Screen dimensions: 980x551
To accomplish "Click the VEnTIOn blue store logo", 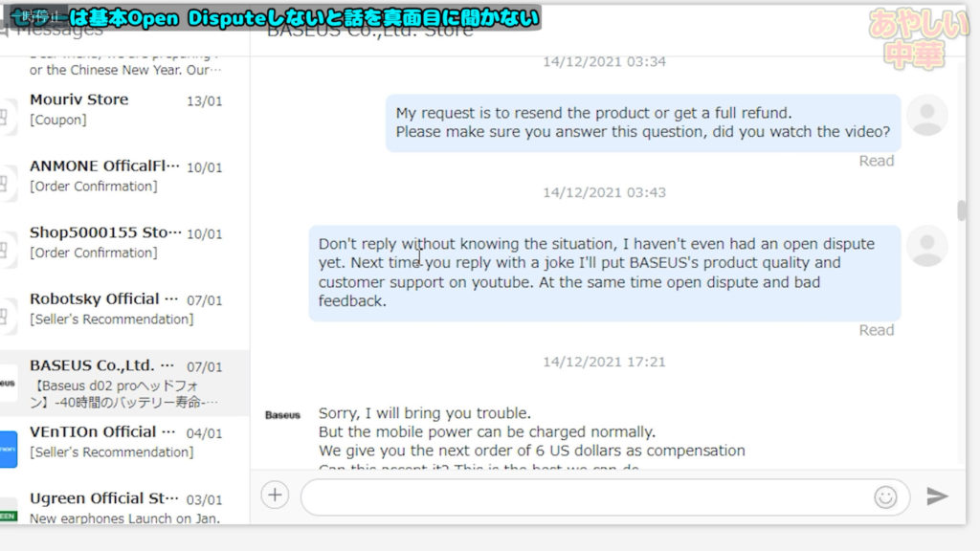I will (x=8, y=449).
